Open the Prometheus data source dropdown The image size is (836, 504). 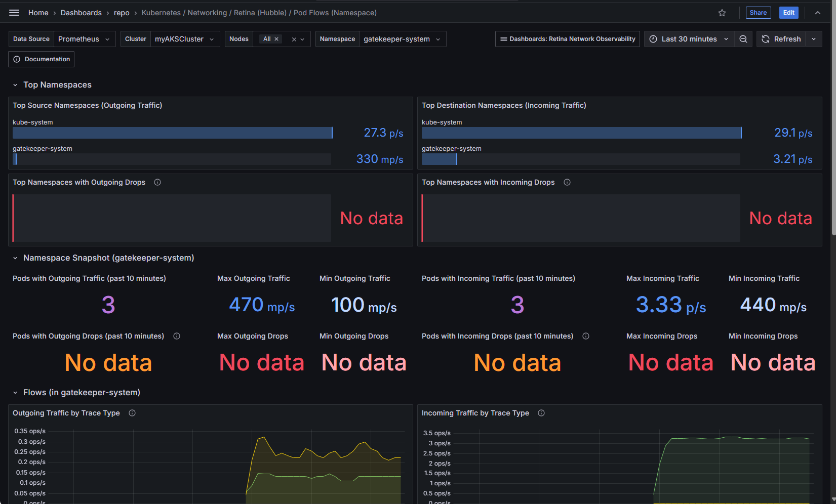point(84,39)
